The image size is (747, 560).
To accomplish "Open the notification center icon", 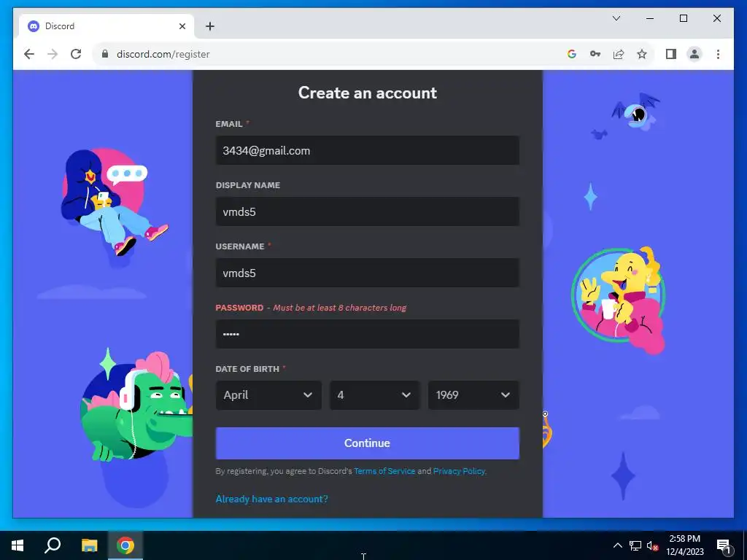I will (724, 546).
